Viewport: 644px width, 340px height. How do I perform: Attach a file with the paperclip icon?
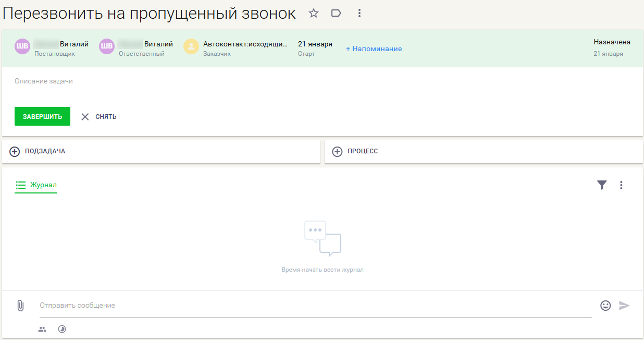click(x=21, y=306)
